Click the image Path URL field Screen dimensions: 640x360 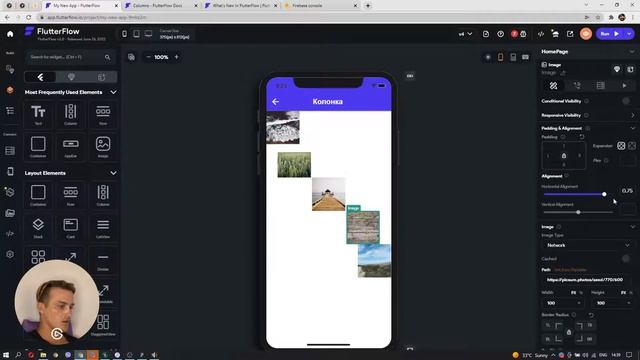coord(587,280)
